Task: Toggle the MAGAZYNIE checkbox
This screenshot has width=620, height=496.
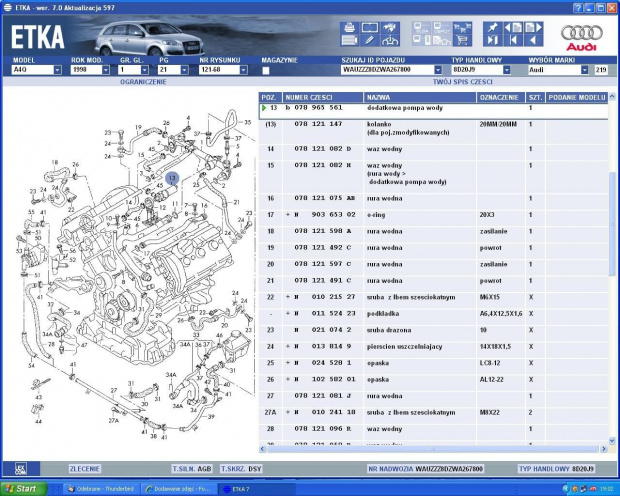Action: 266,70
